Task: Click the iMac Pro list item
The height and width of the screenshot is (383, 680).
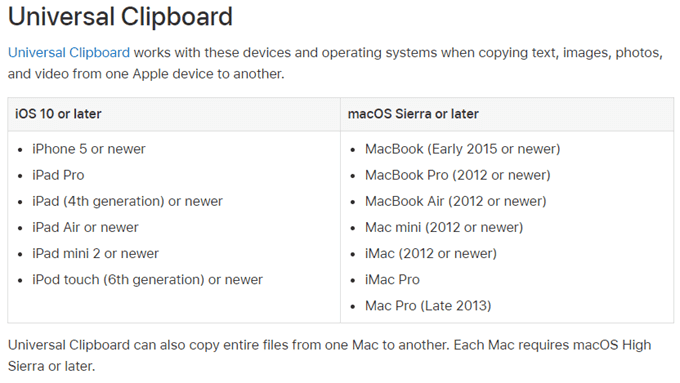Action: [392, 280]
